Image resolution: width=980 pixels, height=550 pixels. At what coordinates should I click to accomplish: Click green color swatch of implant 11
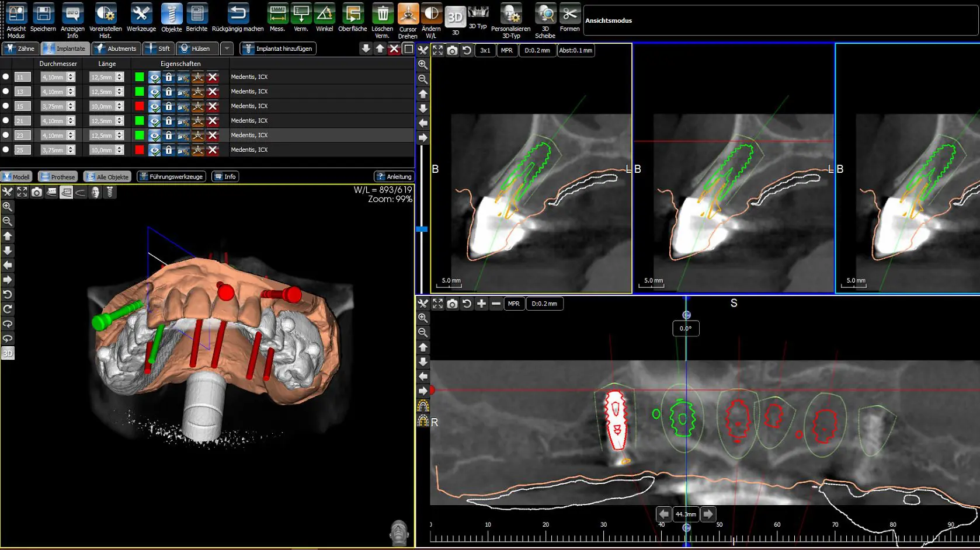(140, 77)
